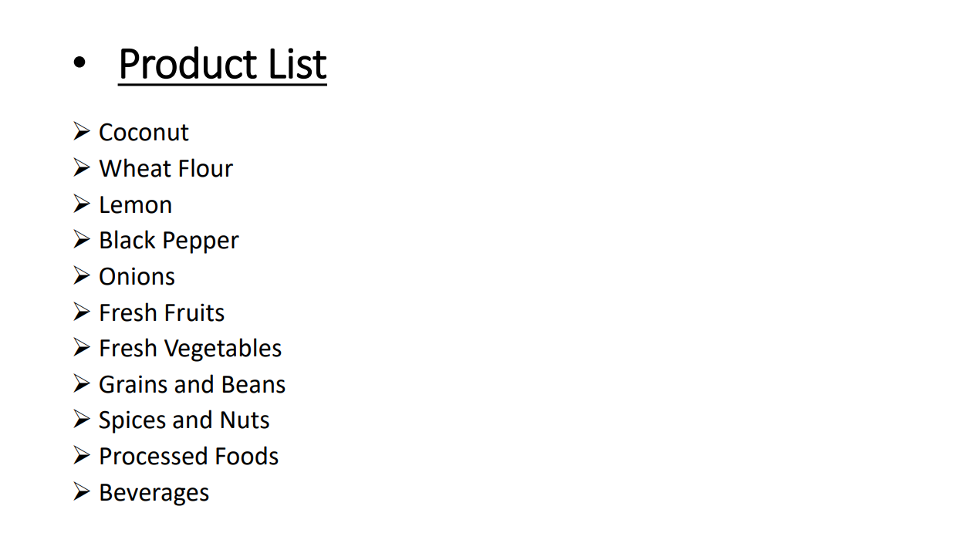Select the Coconut list item text
This screenshot has height=550, width=980.
pyautogui.click(x=144, y=133)
